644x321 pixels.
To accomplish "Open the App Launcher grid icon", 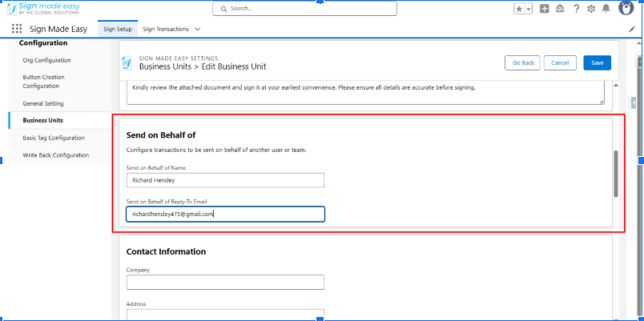I will (17, 29).
